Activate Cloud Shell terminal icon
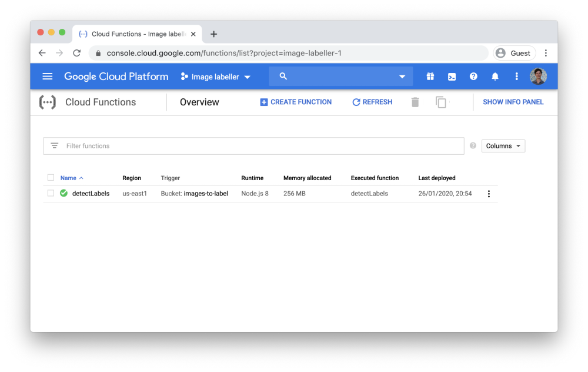This screenshot has height=372, width=588. tap(452, 77)
